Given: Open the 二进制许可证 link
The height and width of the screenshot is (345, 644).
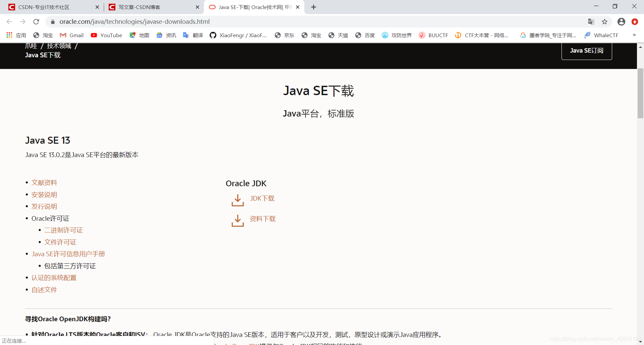Looking at the screenshot, I should [63, 230].
